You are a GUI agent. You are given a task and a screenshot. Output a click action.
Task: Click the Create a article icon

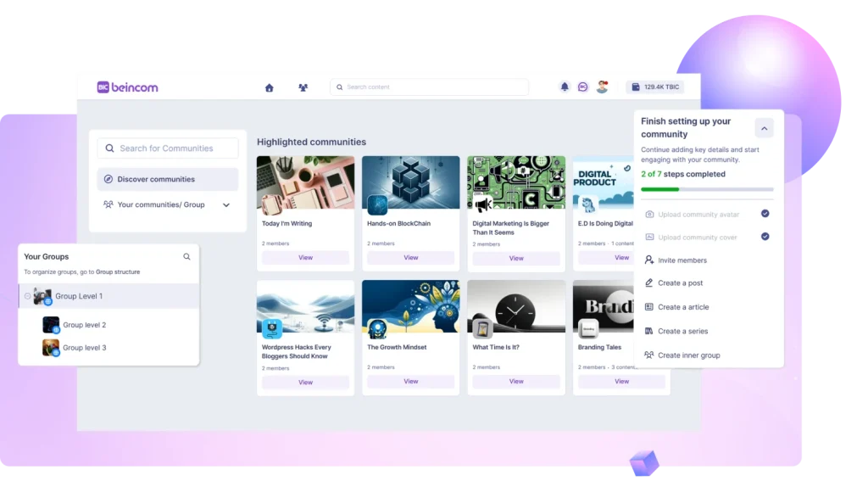coord(648,306)
